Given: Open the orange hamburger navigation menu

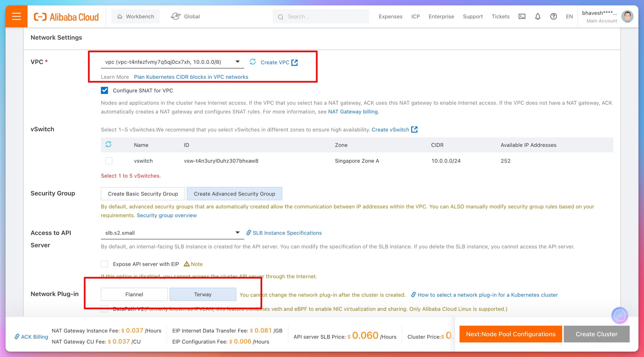Looking at the screenshot, I should pos(16,16).
